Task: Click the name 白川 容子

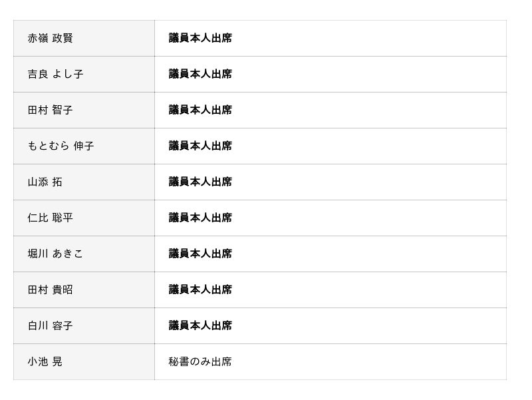Action: (51, 326)
